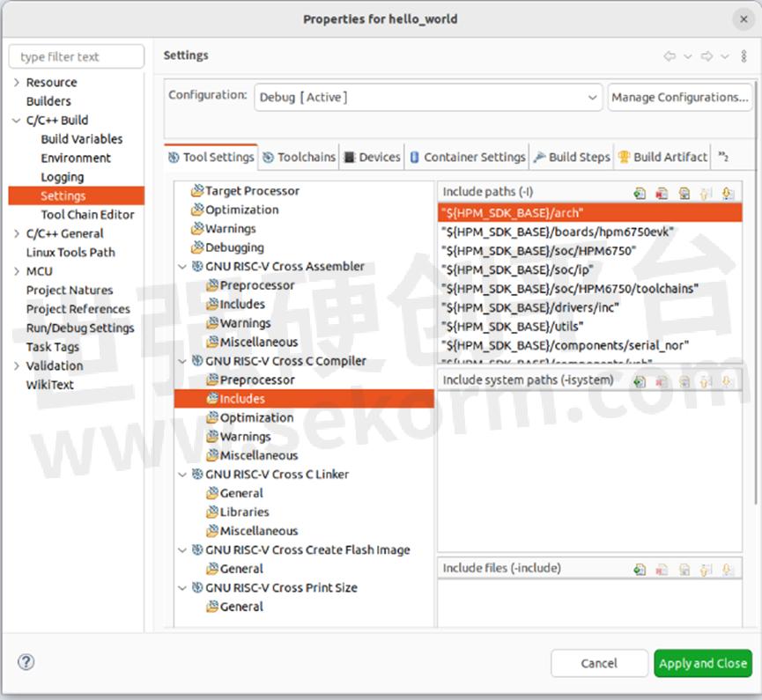Image resolution: width=762 pixels, height=700 pixels.
Task: Click the Manage Configurations button
Action: 680,98
